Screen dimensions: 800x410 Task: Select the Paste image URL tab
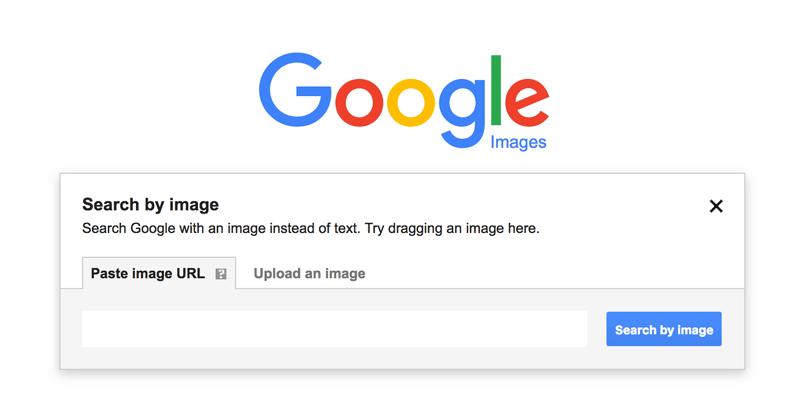pyautogui.click(x=148, y=273)
